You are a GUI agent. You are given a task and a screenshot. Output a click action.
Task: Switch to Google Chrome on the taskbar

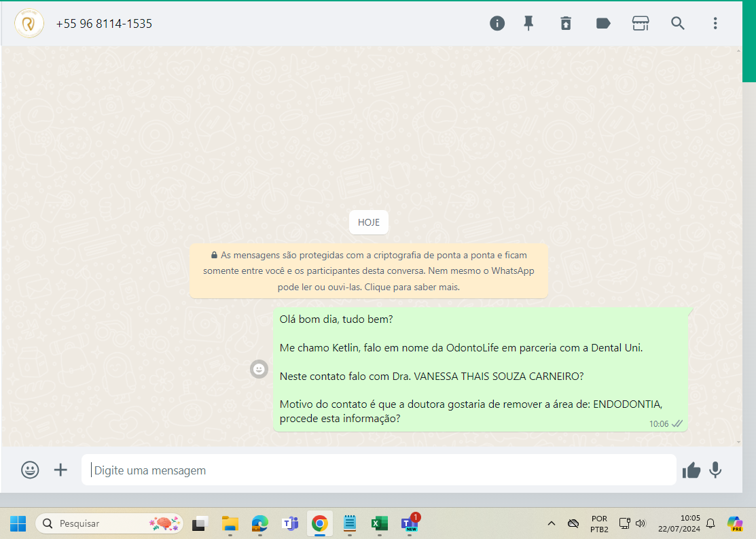click(x=320, y=523)
